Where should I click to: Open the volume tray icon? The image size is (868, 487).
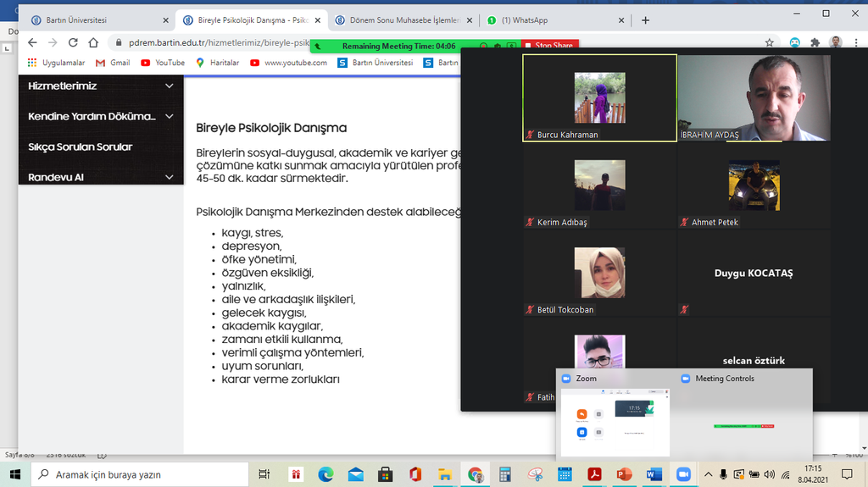[770, 474]
